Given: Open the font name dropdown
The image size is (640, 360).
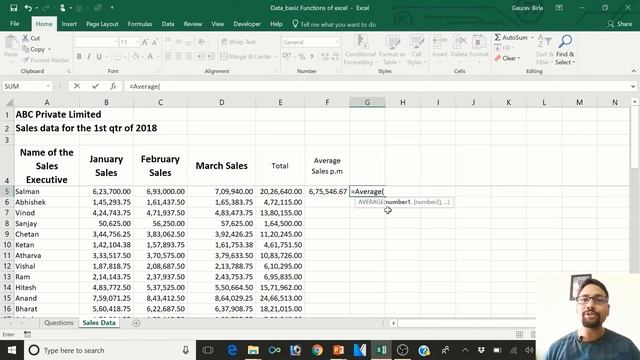Looking at the screenshot, I should pos(116,42).
